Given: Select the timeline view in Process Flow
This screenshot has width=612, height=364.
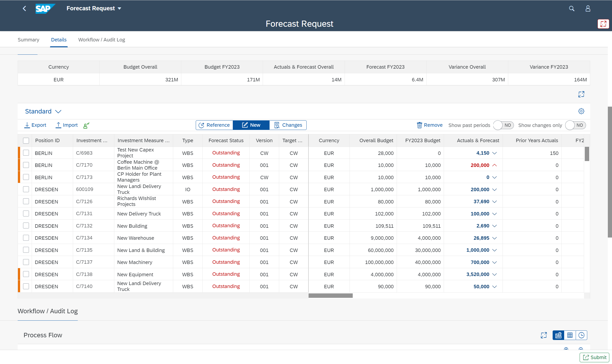Looking at the screenshot, I should pyautogui.click(x=582, y=335).
